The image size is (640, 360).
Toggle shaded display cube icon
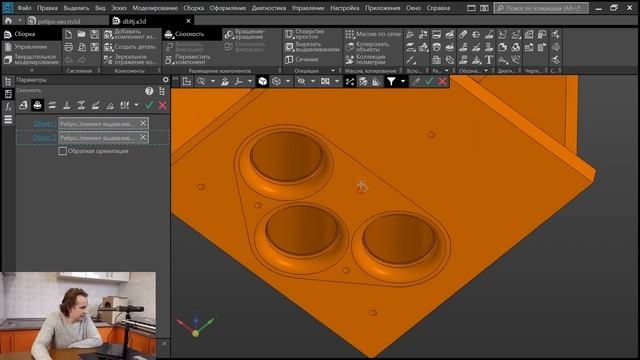tap(262, 82)
